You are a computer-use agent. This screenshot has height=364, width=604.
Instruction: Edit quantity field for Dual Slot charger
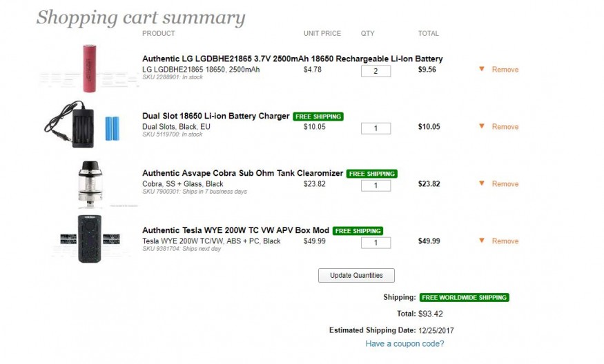tap(376, 128)
